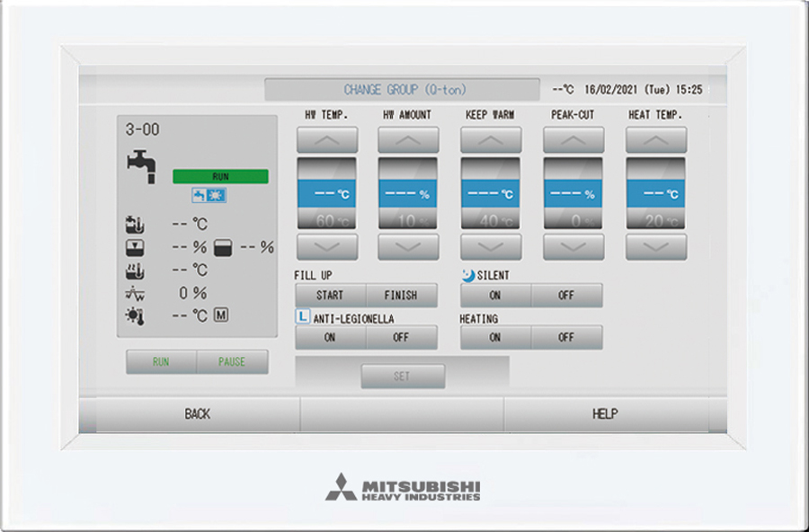Open HELP from the bottom bar
The height and width of the screenshot is (532, 809).
pos(604,413)
